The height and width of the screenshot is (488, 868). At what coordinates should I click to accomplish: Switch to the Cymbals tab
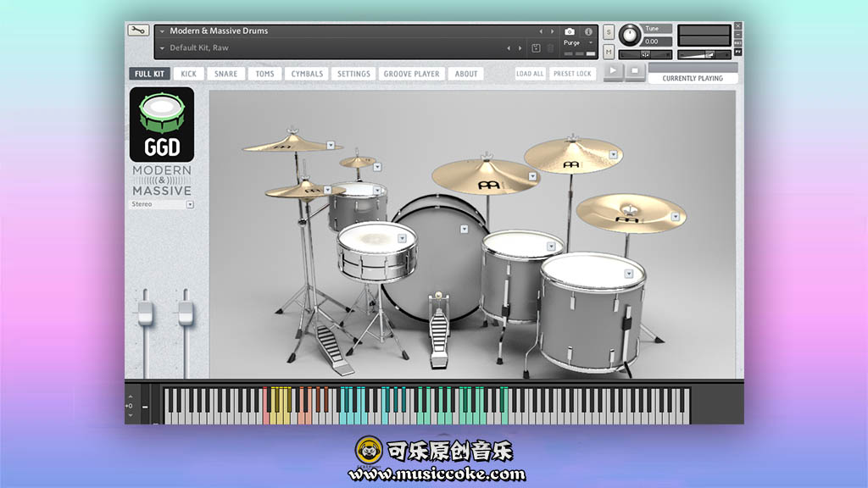(x=307, y=74)
